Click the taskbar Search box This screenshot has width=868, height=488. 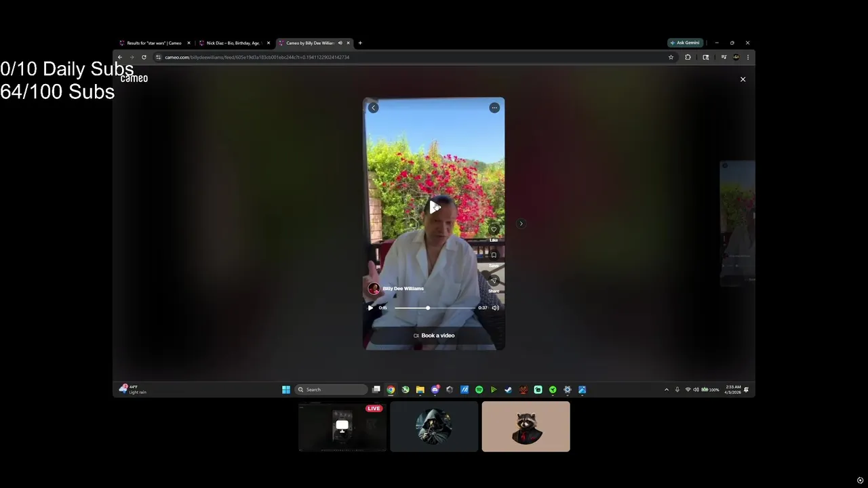coord(332,390)
